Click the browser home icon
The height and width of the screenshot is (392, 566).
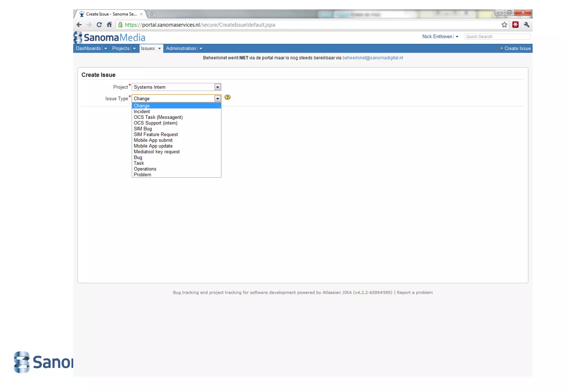pyautogui.click(x=109, y=25)
